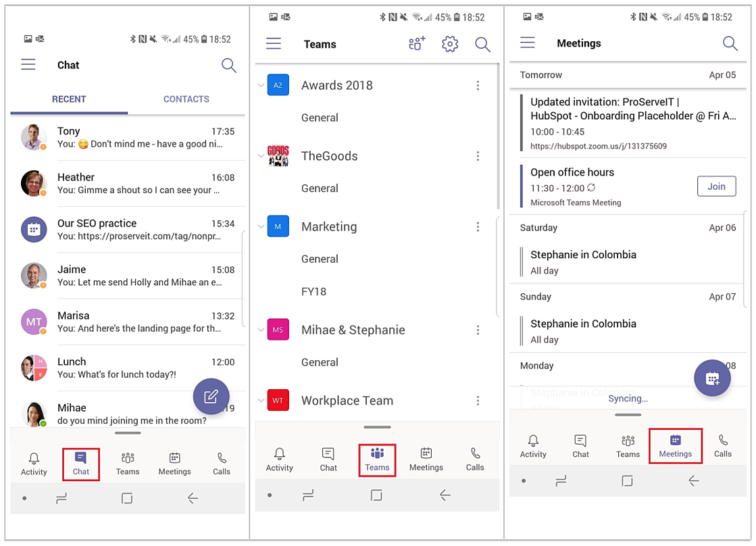Screen dimensions: 756x546
Task: Open Meetings tab on Chat screen
Action: (x=174, y=464)
